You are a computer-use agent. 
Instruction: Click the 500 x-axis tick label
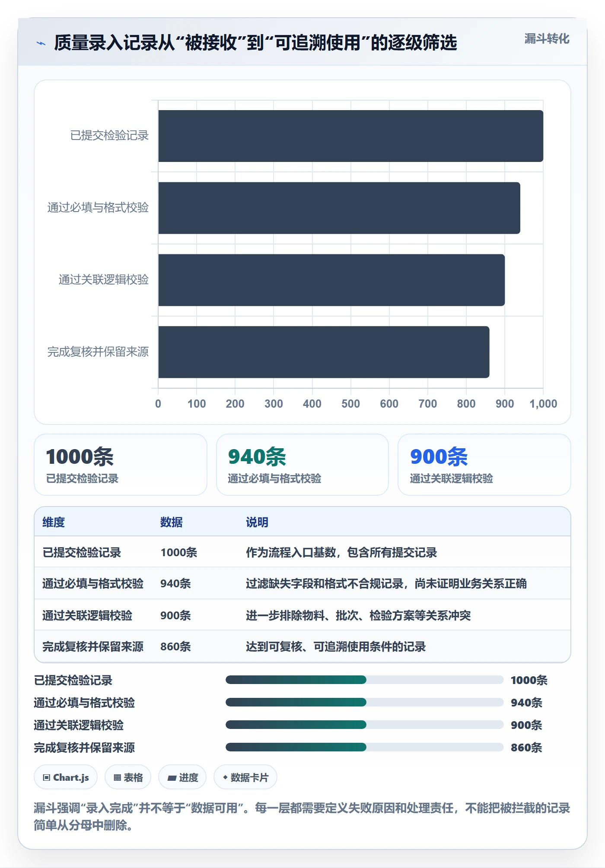[x=350, y=404]
